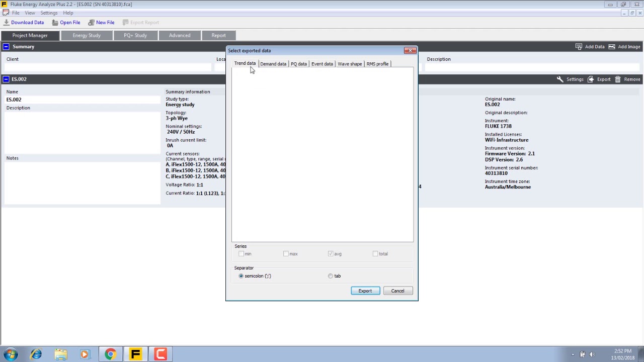Select the Demand data tab
This screenshot has height=362, width=644.
273,64
